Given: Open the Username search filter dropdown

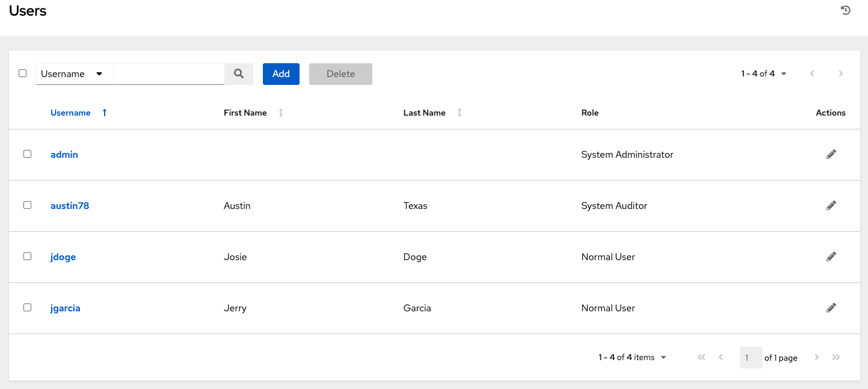Looking at the screenshot, I should click(74, 73).
